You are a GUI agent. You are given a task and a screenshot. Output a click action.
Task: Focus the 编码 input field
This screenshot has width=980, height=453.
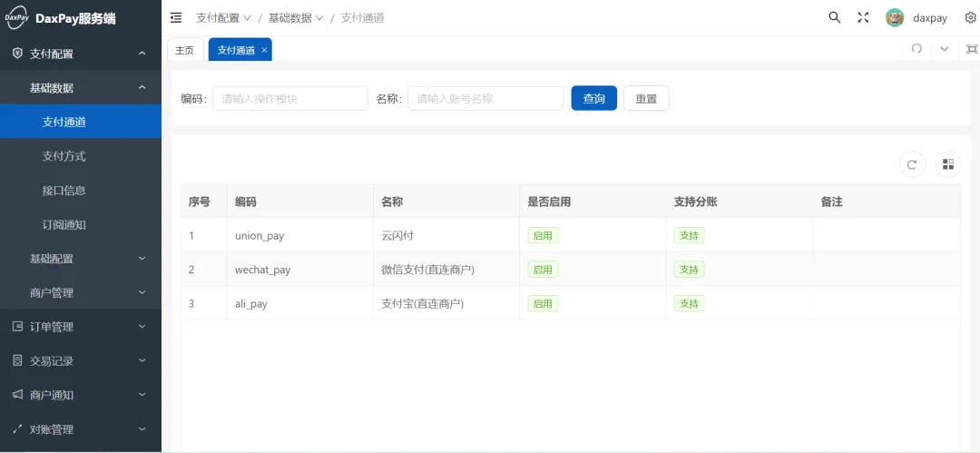tap(290, 98)
